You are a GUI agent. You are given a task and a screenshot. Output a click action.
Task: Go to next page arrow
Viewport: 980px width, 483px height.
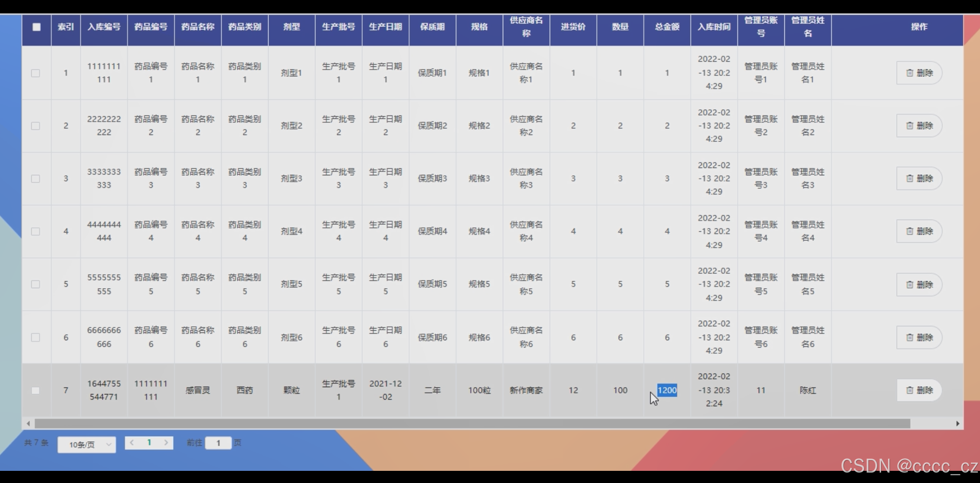click(166, 443)
